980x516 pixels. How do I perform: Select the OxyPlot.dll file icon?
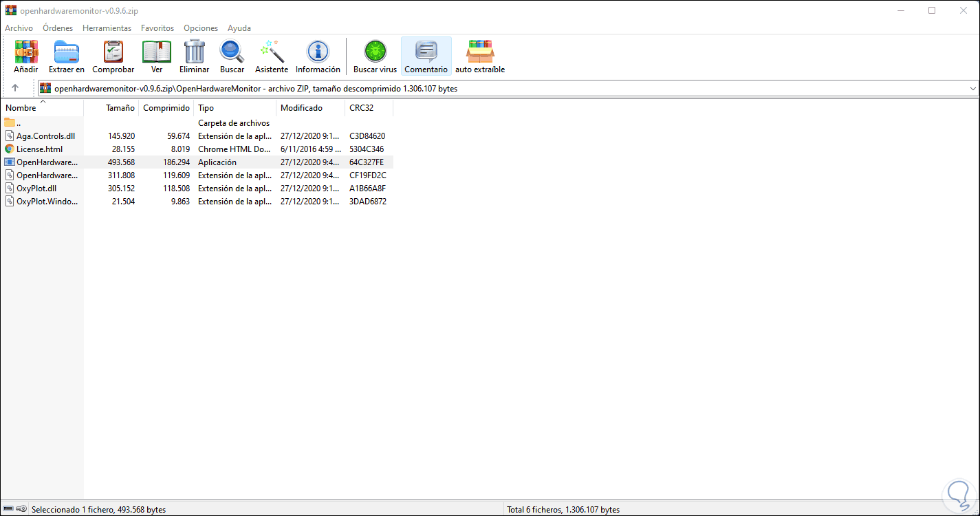tap(10, 188)
